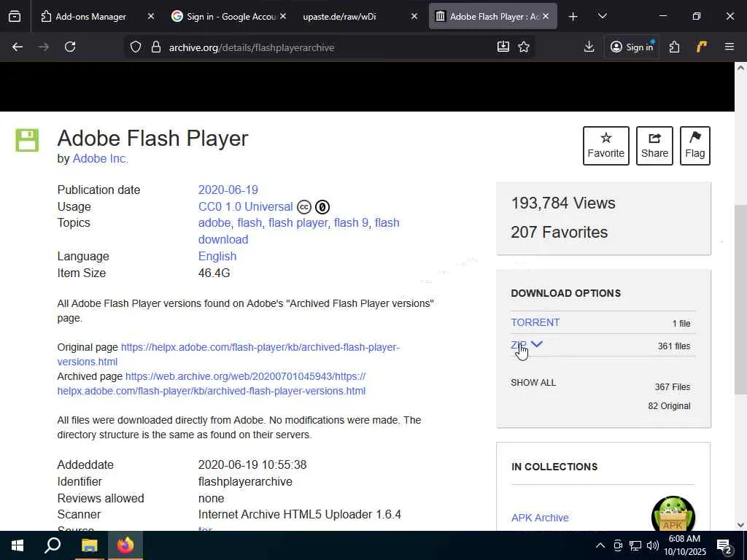747x560 pixels.
Task: Flag this item using Flag button
Action: click(695, 146)
